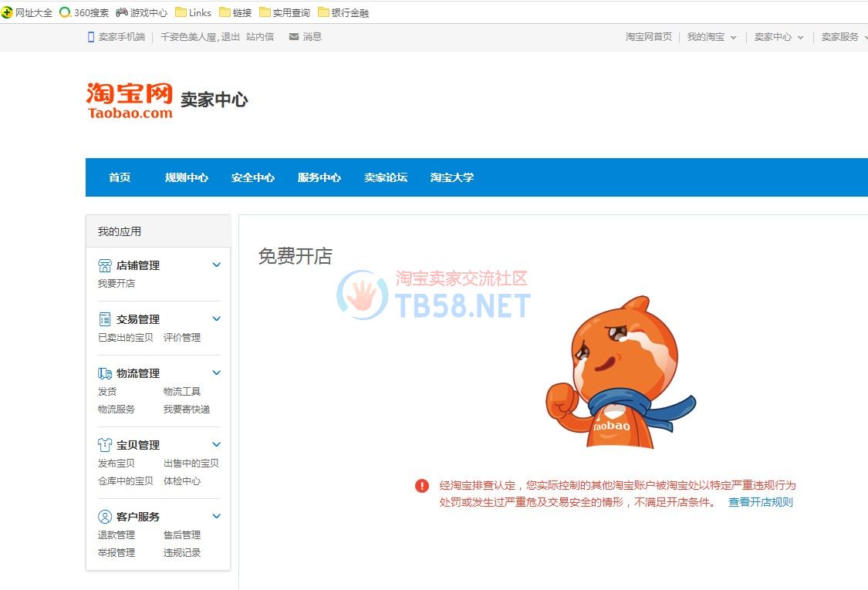The width and height of the screenshot is (868, 590).
Task: Open 淘宝大学 in blue navigation
Action: 452,177
